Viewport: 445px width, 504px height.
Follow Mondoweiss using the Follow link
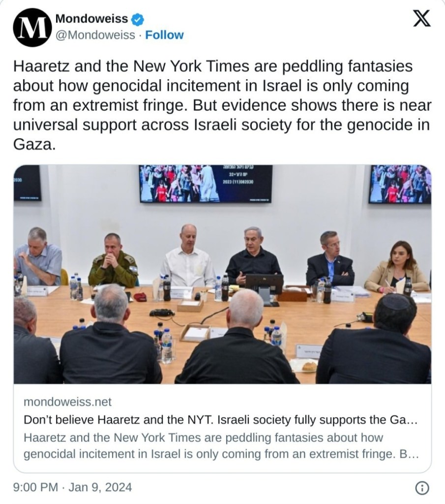pos(164,35)
